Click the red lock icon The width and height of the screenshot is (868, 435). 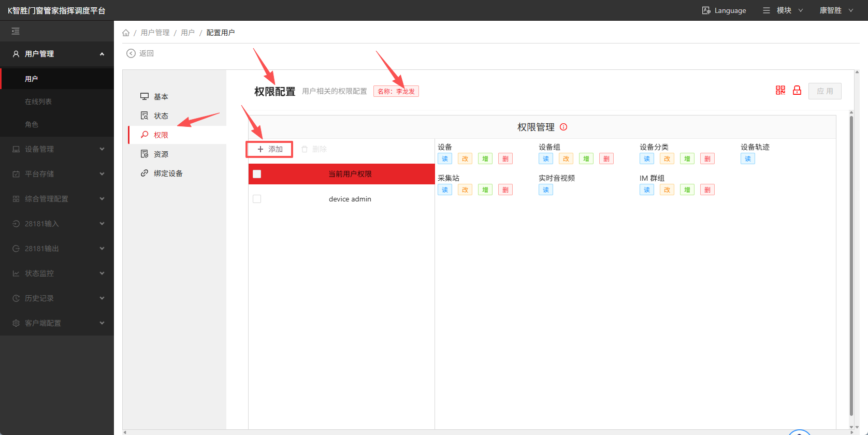pos(797,91)
